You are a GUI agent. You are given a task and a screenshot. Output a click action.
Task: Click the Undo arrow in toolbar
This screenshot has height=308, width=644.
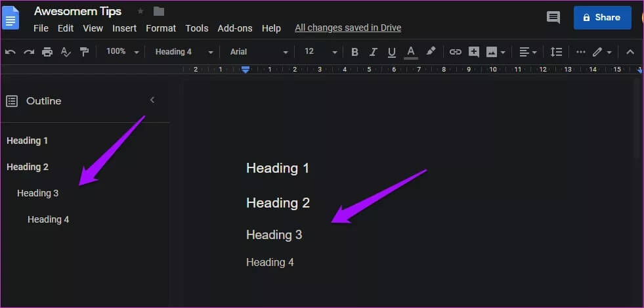[11, 52]
